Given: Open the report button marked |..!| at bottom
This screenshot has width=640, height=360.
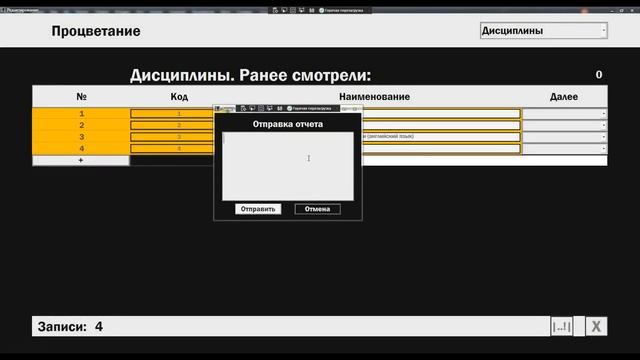Looking at the screenshot, I should [561, 326].
